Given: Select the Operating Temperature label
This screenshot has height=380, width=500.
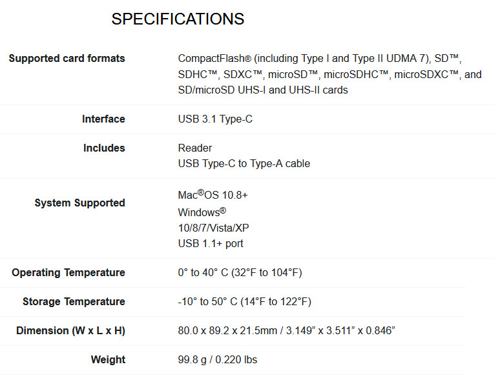Looking at the screenshot, I should [x=68, y=273].
